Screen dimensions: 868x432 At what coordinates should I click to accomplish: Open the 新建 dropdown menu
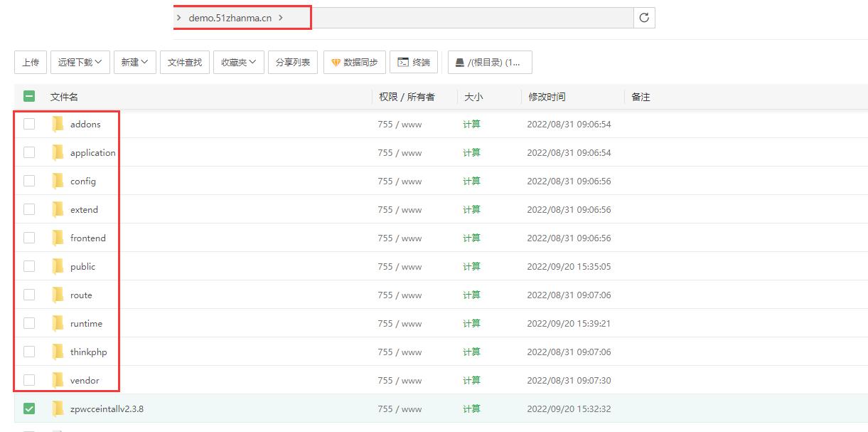(x=134, y=63)
